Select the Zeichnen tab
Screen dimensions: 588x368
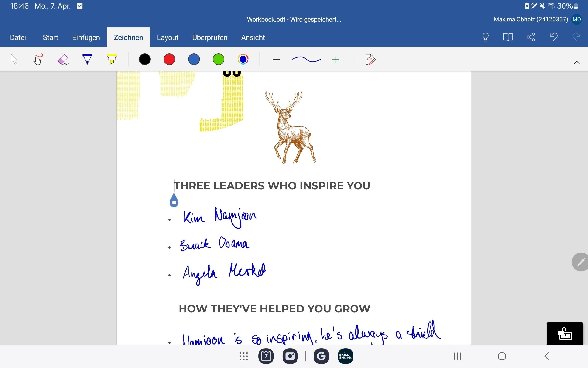pyautogui.click(x=128, y=37)
